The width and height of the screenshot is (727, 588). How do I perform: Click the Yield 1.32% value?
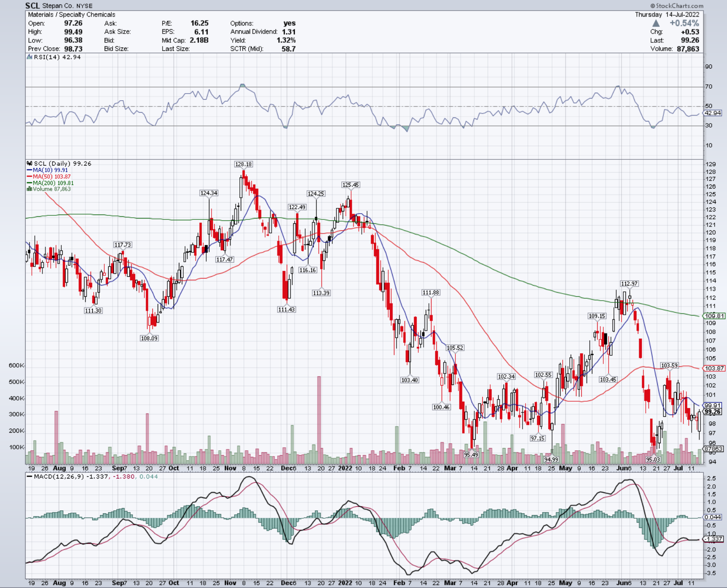tap(286, 40)
